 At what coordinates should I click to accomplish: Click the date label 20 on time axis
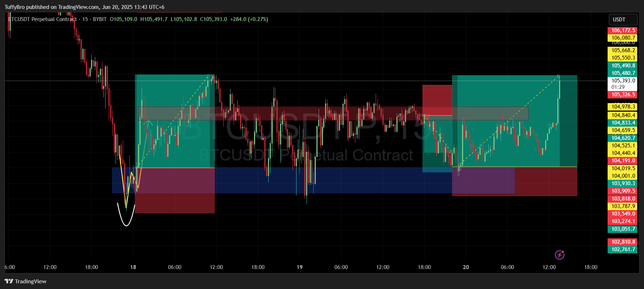[x=466, y=267]
